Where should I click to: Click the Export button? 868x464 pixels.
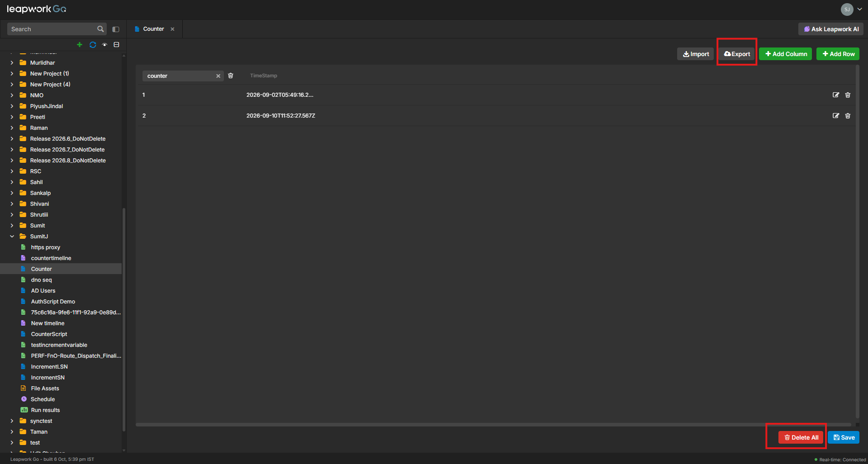coord(737,54)
